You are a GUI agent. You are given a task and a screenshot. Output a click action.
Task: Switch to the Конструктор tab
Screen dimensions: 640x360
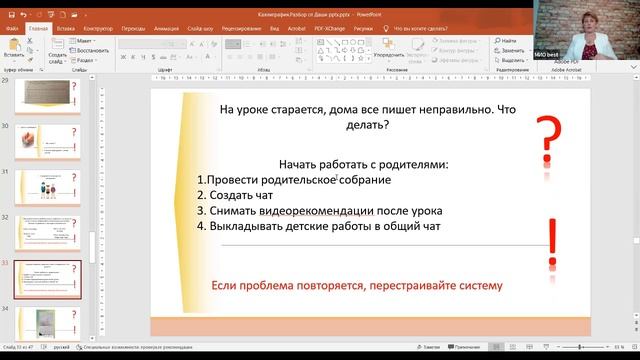pos(98,29)
